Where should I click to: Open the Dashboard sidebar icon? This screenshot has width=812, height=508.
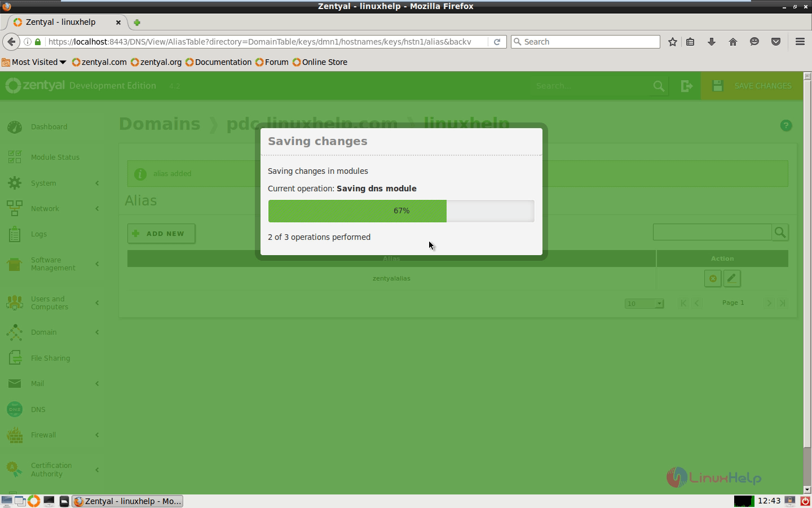point(15,127)
